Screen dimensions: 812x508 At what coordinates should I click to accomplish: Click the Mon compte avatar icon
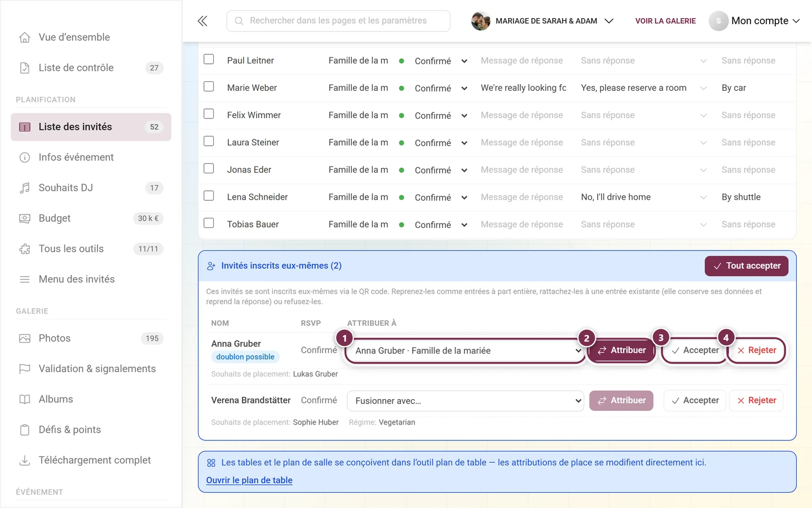tap(718, 21)
